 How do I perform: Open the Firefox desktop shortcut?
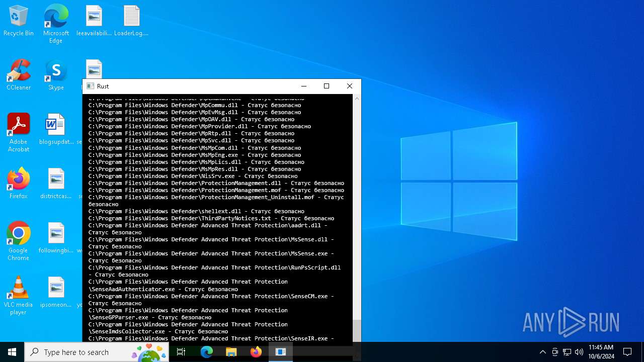pos(19,184)
